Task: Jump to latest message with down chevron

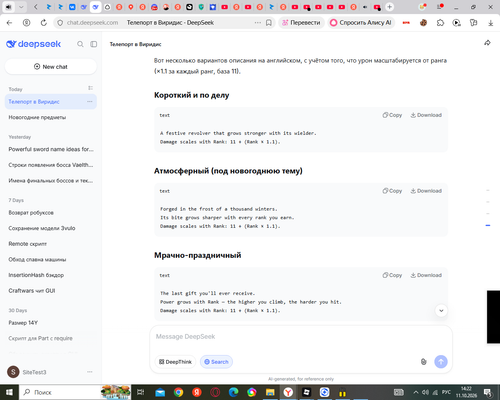Action: pyautogui.click(x=441, y=311)
